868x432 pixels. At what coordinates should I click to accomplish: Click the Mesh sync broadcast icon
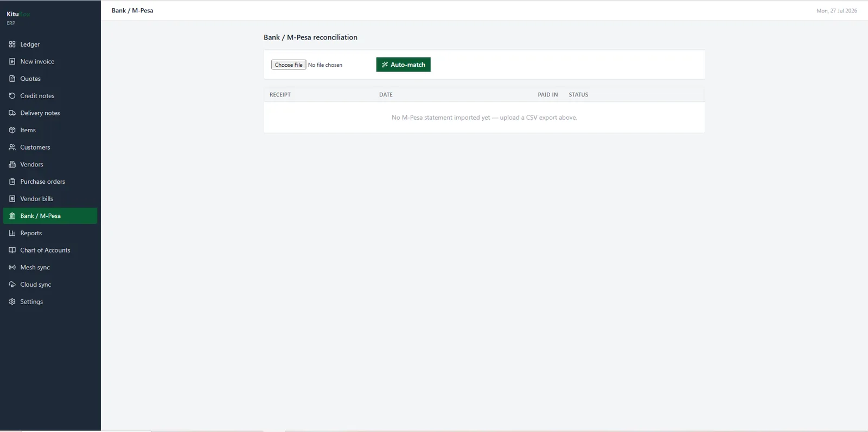pos(12,267)
